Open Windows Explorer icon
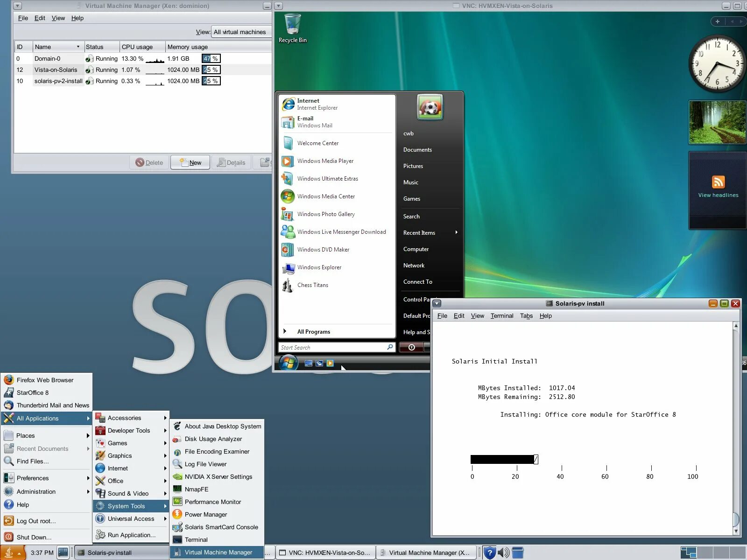The width and height of the screenshot is (747, 560). click(x=288, y=267)
